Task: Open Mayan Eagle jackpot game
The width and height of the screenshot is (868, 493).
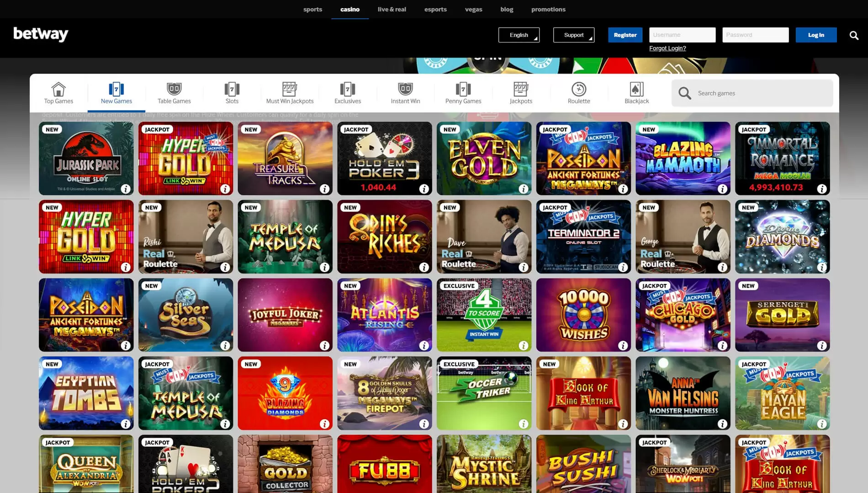Action: (x=782, y=393)
